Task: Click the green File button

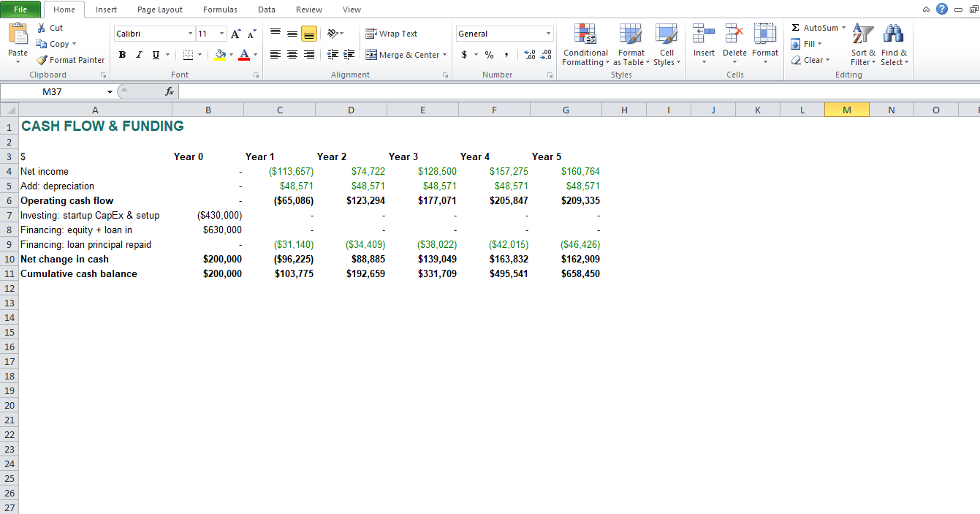Action: pyautogui.click(x=20, y=10)
